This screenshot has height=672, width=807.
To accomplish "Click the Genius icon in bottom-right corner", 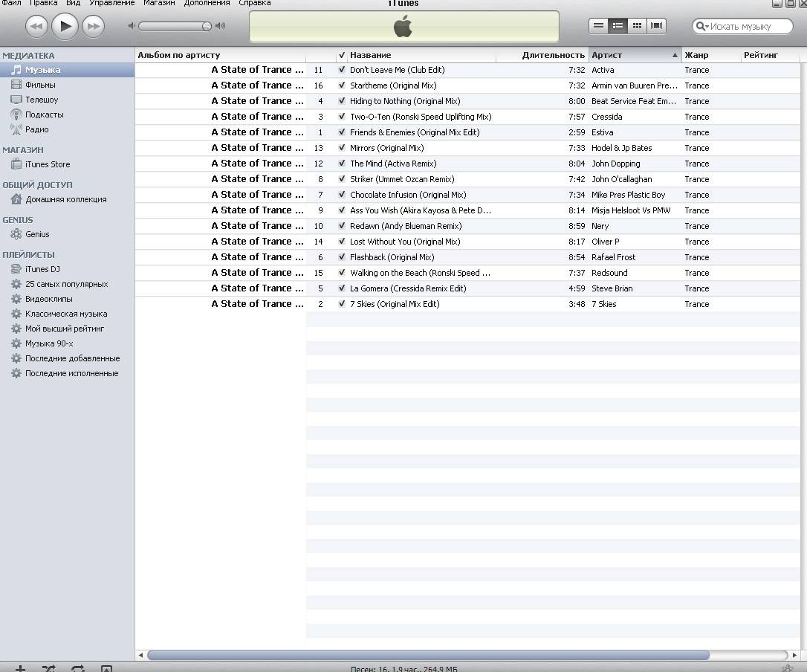I will point(788,668).
